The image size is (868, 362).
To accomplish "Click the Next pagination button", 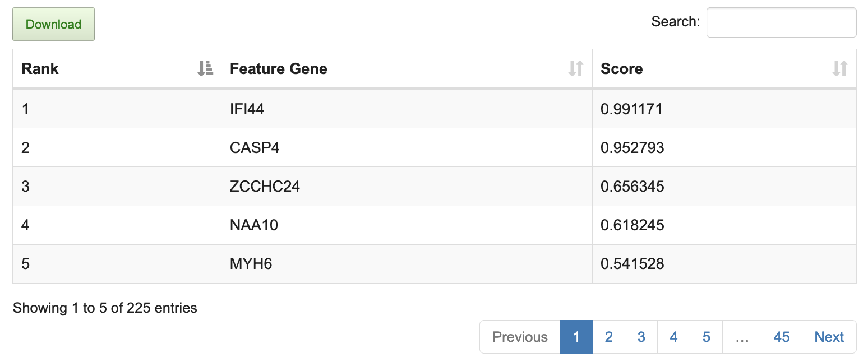I will [829, 337].
